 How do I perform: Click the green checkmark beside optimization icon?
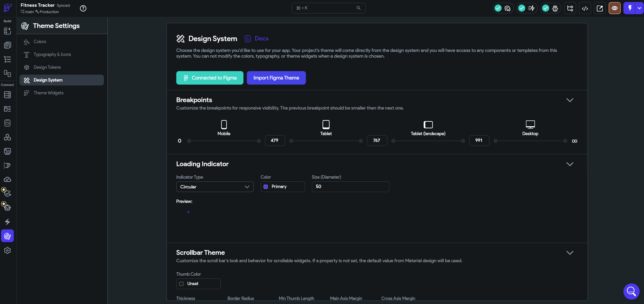pos(522,8)
